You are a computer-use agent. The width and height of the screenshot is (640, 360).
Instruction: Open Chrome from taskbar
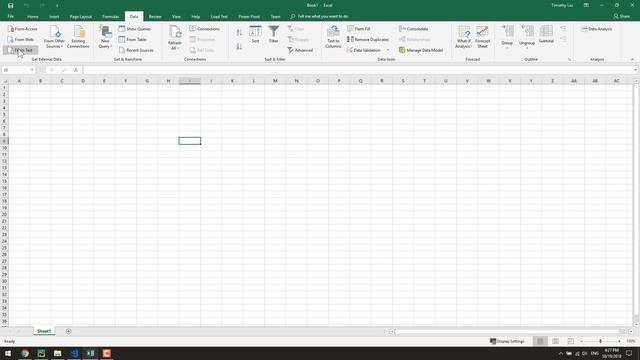[25, 353]
